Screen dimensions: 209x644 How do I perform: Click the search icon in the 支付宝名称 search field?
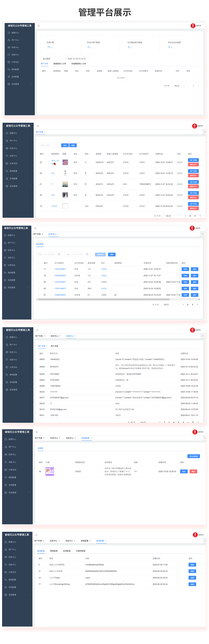(x=87, y=254)
